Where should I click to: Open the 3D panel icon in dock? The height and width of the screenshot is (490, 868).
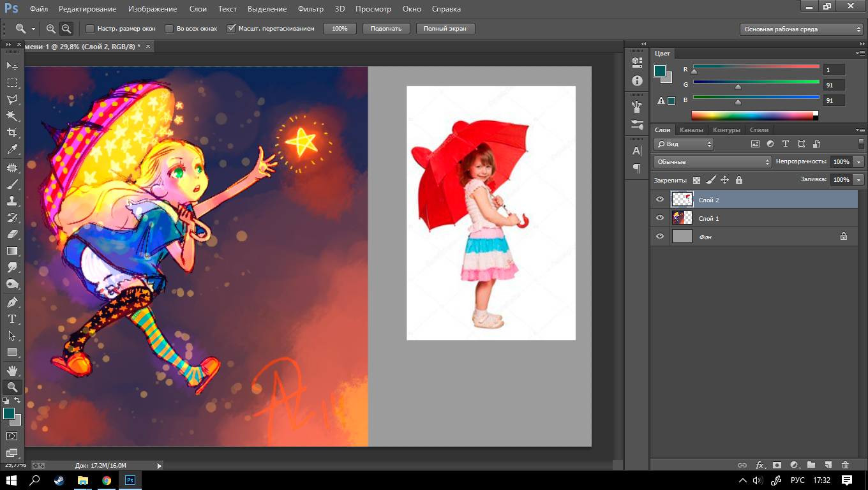(x=636, y=63)
